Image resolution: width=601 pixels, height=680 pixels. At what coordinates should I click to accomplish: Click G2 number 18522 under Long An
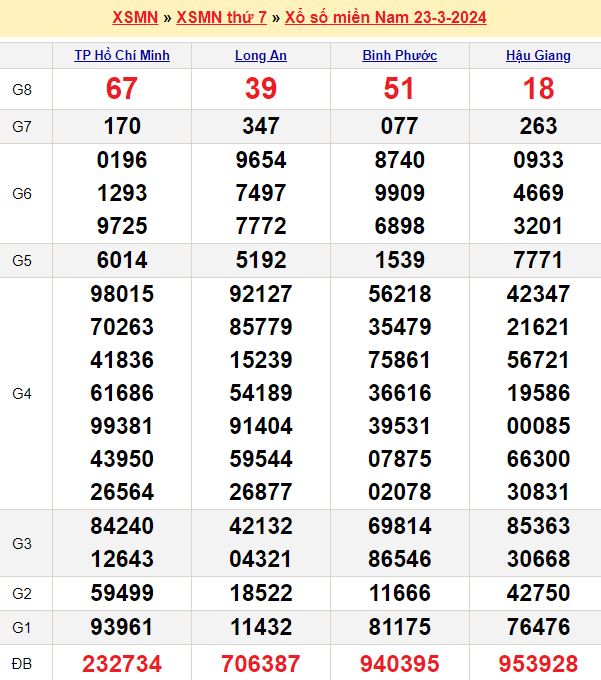(x=260, y=592)
